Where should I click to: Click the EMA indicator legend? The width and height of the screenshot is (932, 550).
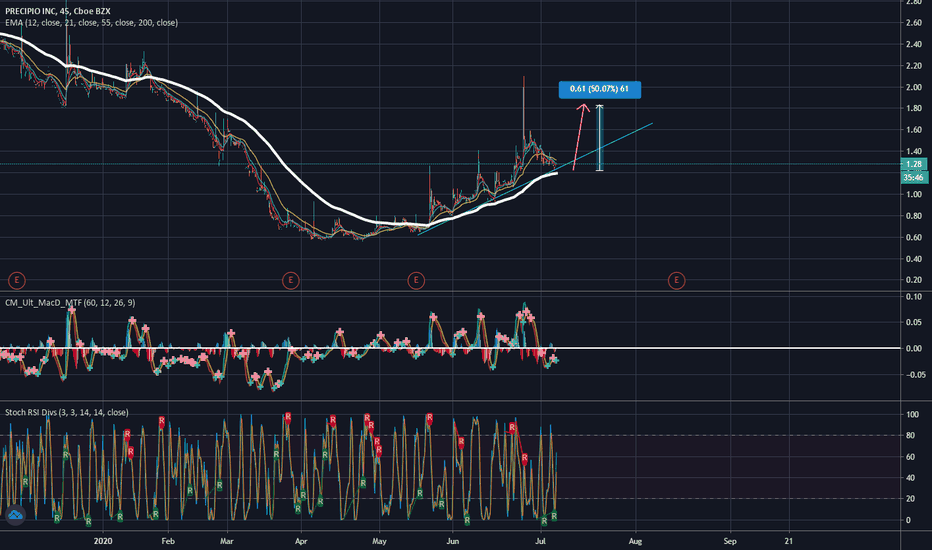tap(92, 23)
